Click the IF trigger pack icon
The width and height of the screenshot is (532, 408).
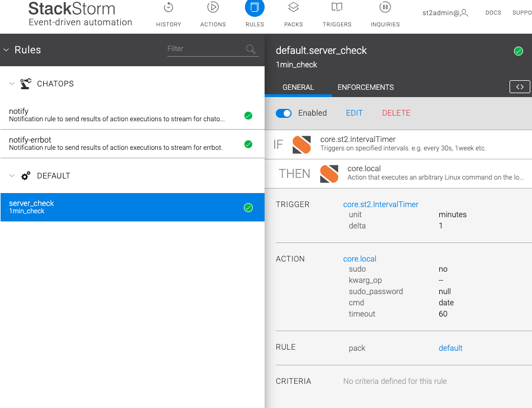click(x=302, y=145)
